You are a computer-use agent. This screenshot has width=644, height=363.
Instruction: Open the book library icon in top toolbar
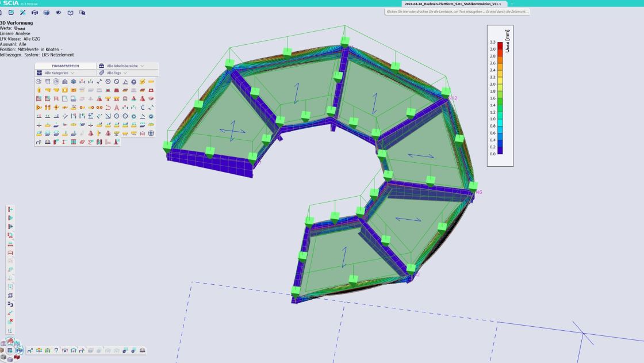point(70,12)
